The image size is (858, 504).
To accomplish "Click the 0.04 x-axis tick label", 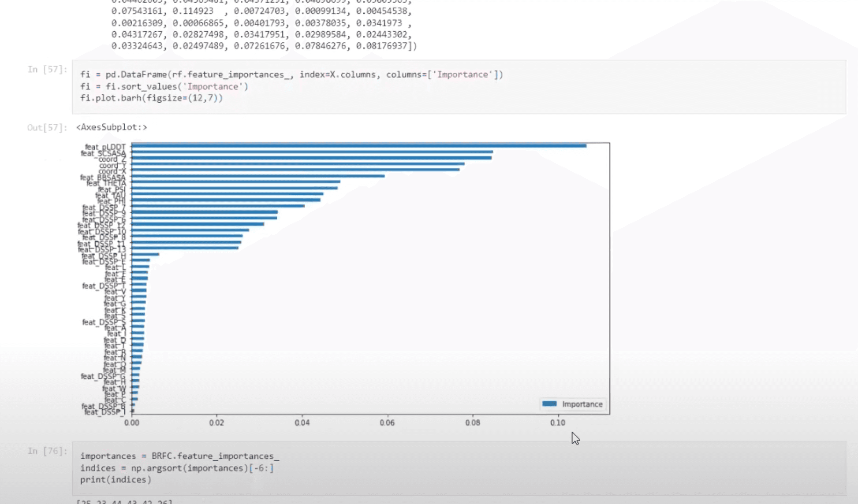I will click(302, 422).
